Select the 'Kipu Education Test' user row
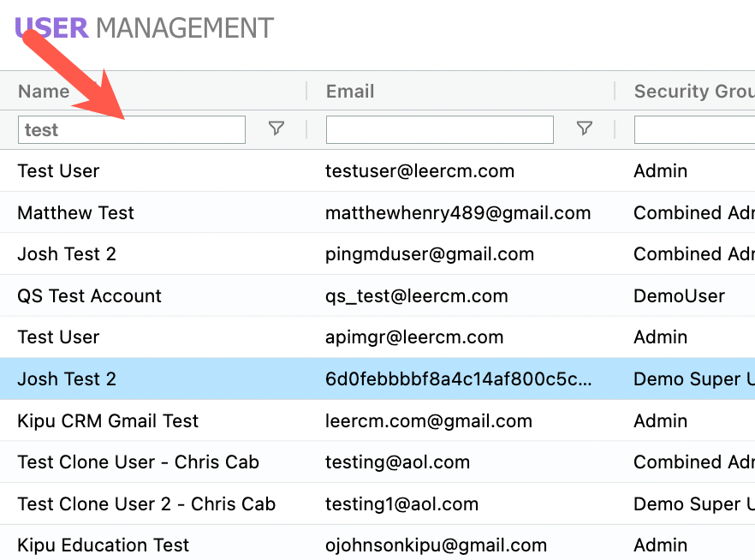Screen dimensions: 755x560 [x=100, y=545]
